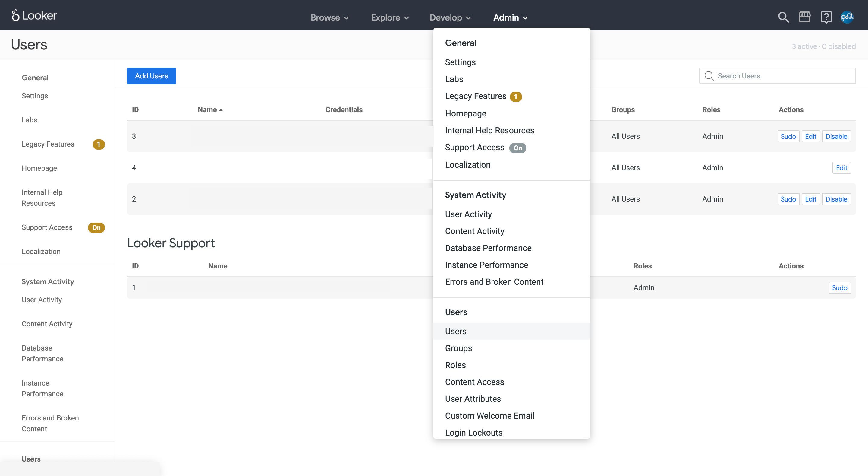
Task: Sort by the ID column header in users table
Action: (135, 110)
